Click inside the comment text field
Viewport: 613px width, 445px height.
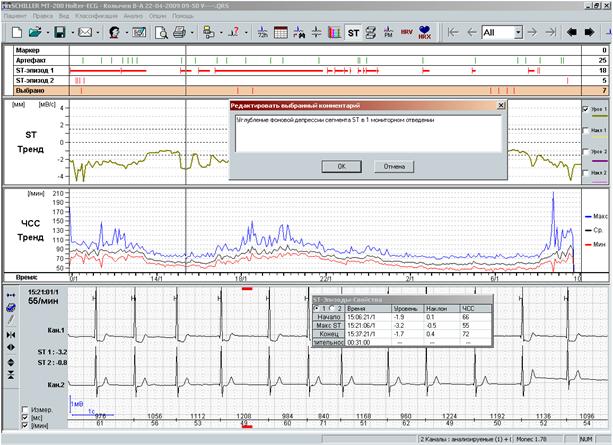click(368, 133)
